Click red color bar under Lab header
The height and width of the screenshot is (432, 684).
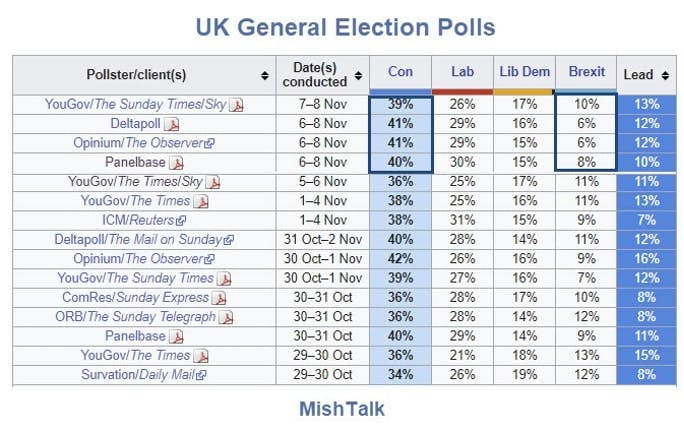pyautogui.click(x=462, y=91)
